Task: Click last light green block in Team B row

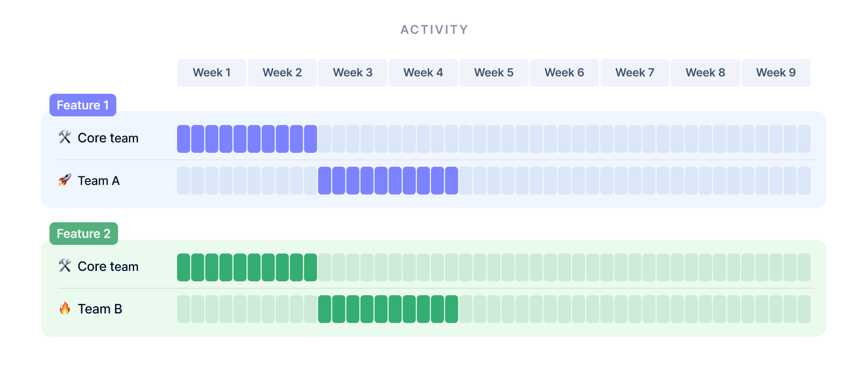Action: pos(804,309)
